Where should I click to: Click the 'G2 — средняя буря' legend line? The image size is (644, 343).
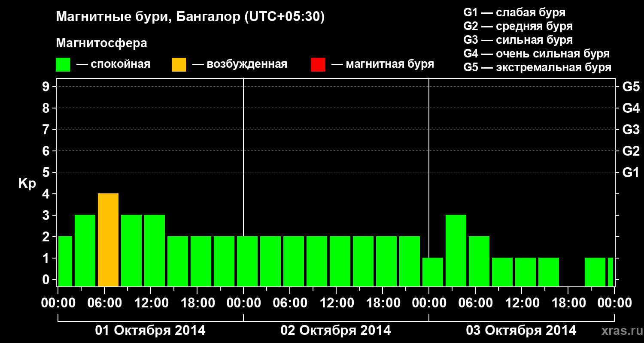click(518, 26)
